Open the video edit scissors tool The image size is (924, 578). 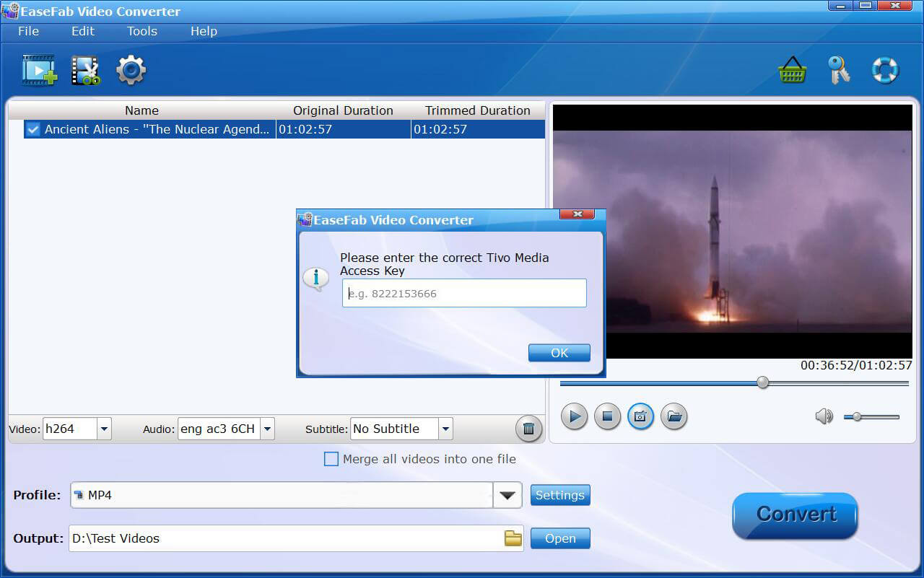pos(85,70)
